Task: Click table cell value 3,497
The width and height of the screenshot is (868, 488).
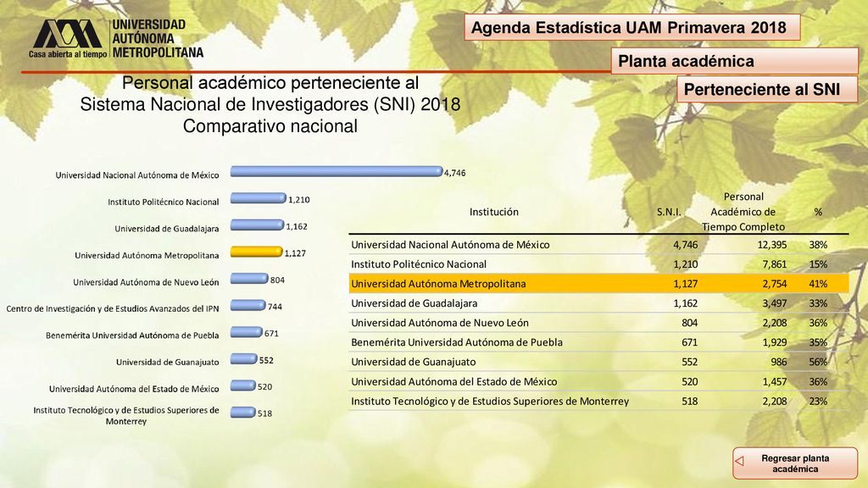Action: (775, 303)
